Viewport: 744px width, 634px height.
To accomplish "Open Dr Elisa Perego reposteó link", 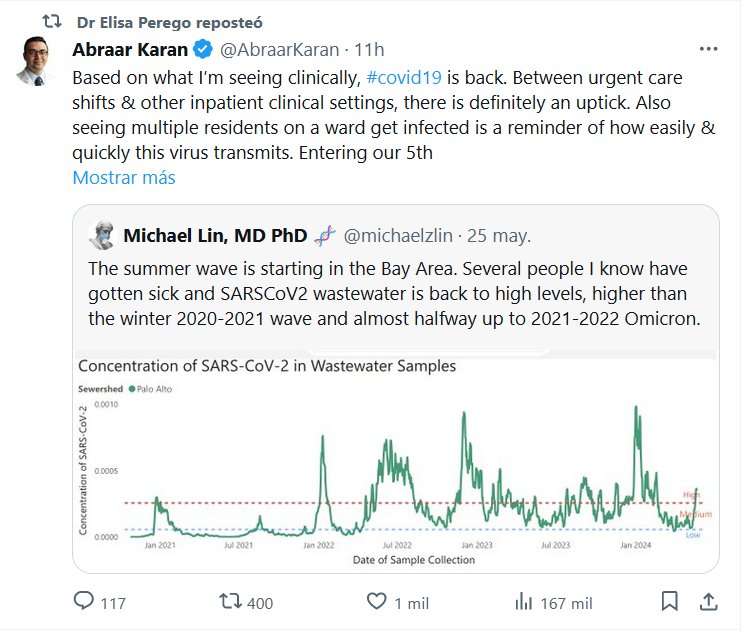I will click(168, 21).
